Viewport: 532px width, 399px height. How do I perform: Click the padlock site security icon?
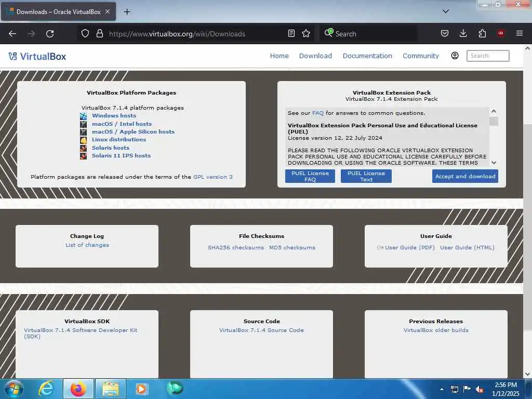99,34
